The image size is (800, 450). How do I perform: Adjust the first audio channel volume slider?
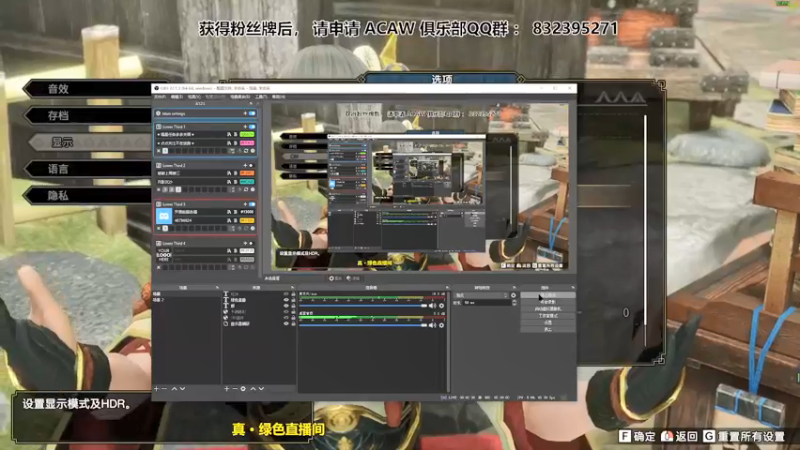(363, 306)
